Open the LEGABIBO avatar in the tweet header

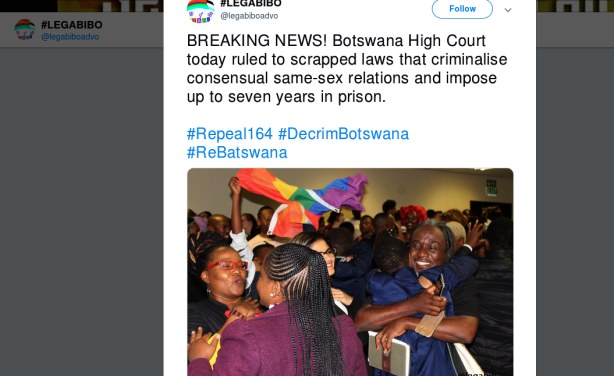[x=200, y=11]
